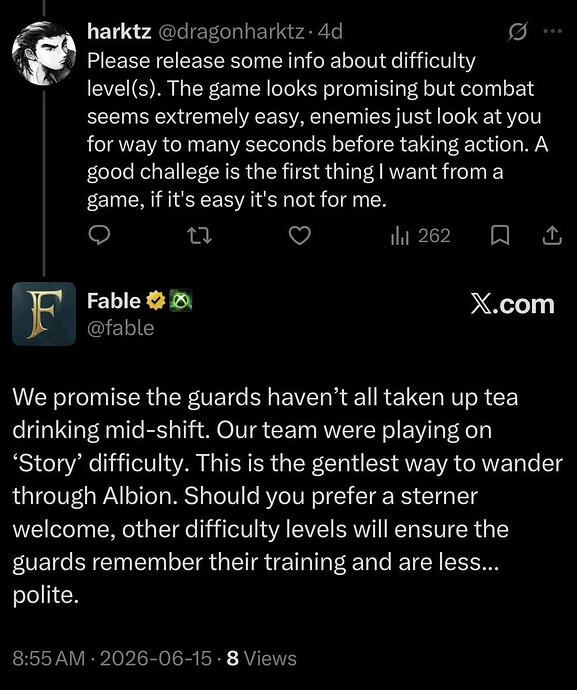Open the Fable profile avatar with F logo
Screen dimensions: 577x690
coord(44,314)
